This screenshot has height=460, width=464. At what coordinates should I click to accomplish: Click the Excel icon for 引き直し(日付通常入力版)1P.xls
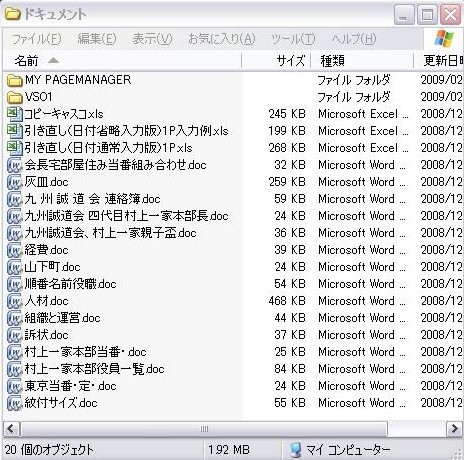[x=14, y=148]
